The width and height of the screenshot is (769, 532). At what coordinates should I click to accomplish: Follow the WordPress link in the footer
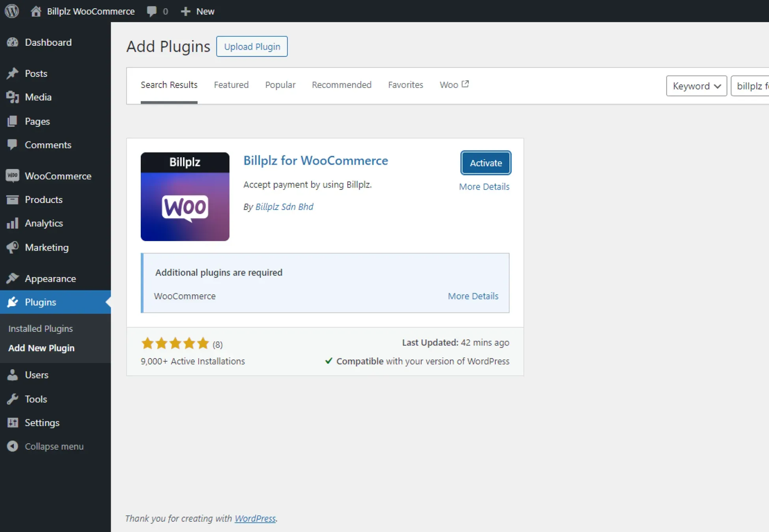[x=255, y=518]
